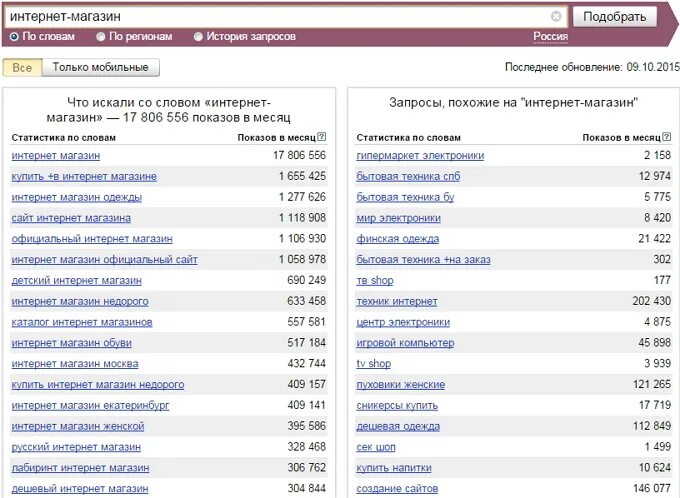This screenshot has width=680, height=498.
Task: Open 'техник интернет' link
Action: click(397, 301)
